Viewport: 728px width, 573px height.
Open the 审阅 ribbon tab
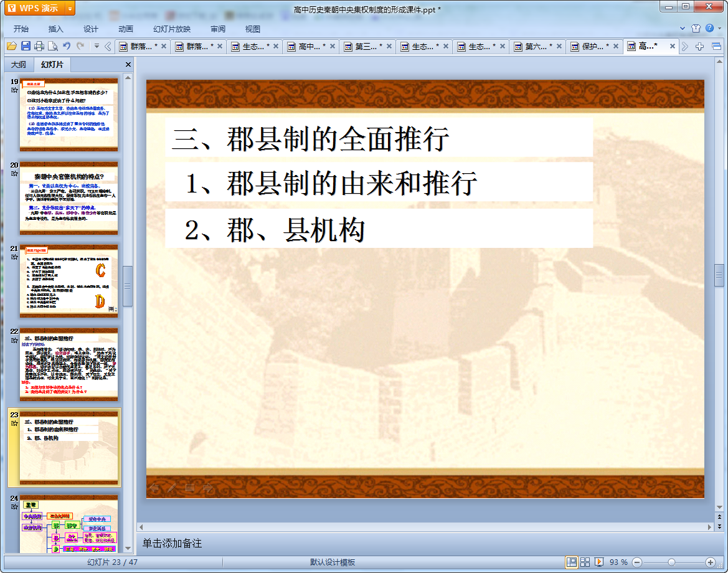tap(218, 29)
